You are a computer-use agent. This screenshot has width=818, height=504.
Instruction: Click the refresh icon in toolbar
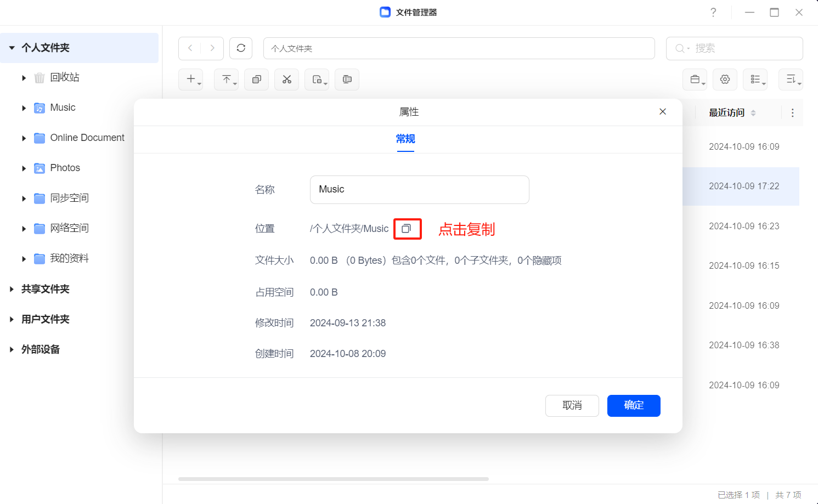coord(241,48)
